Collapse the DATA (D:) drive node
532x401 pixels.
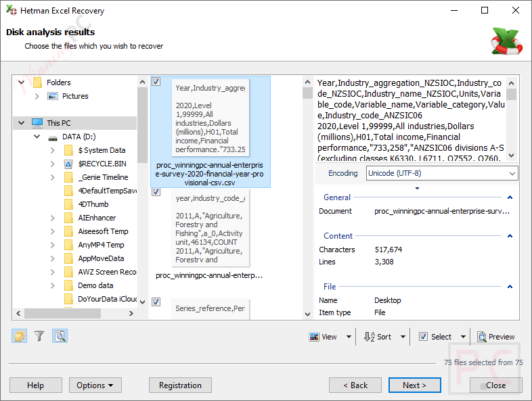coord(37,137)
